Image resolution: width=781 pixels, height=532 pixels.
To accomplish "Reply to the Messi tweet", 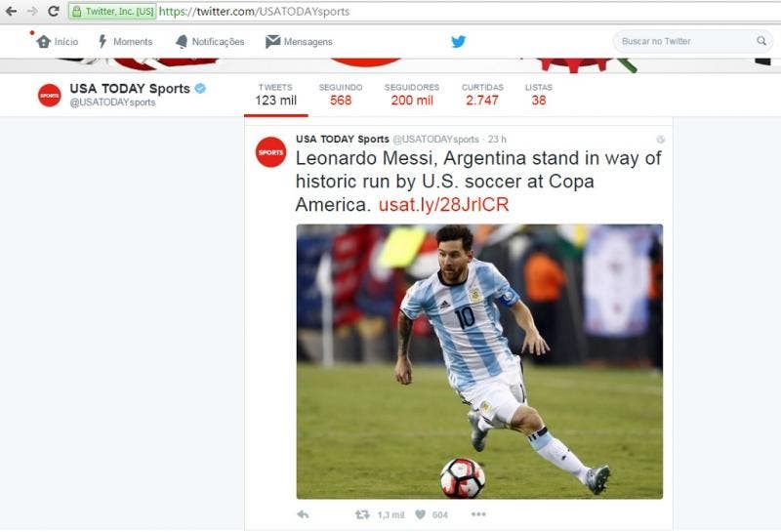I will tap(303, 514).
